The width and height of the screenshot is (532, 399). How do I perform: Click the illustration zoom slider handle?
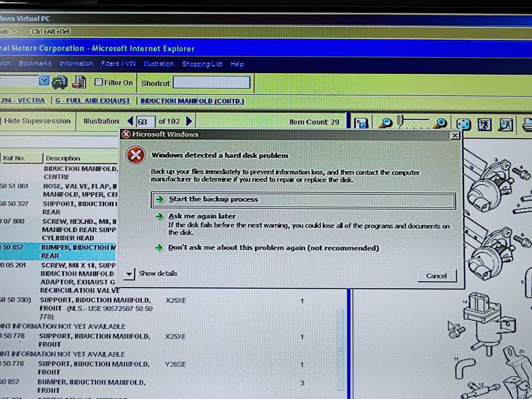pos(400,121)
